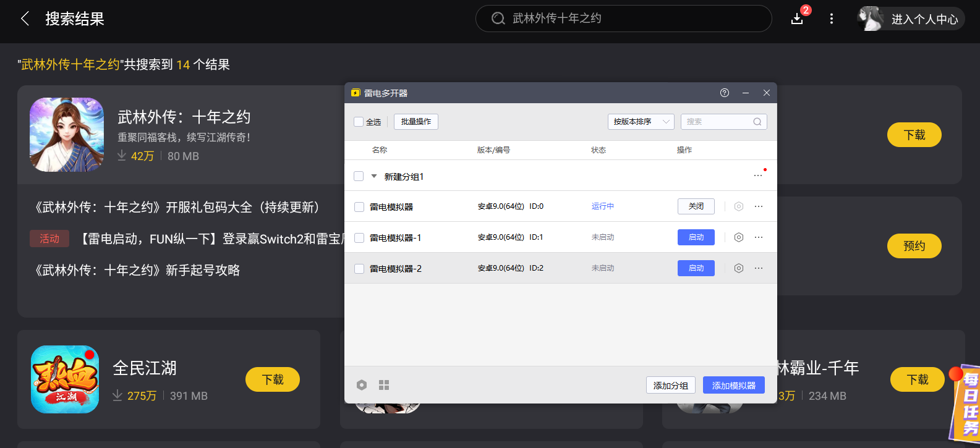Image resolution: width=980 pixels, height=448 pixels.
Task: Go back using the arrow beside 搜索结果
Action: [25, 19]
